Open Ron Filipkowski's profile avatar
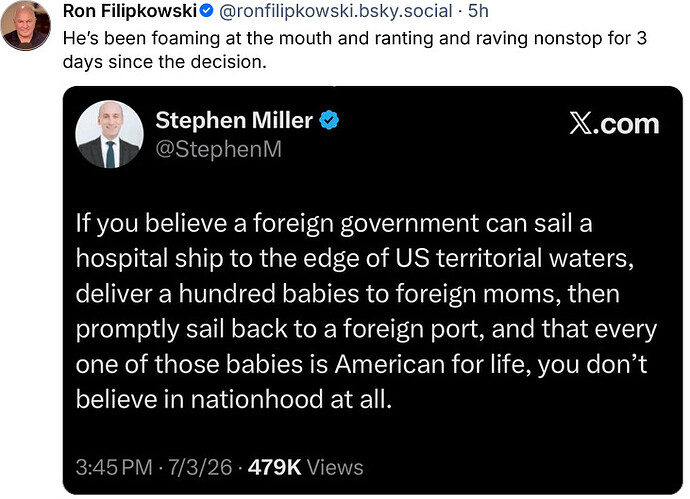The width and height of the screenshot is (690, 499). (26, 26)
